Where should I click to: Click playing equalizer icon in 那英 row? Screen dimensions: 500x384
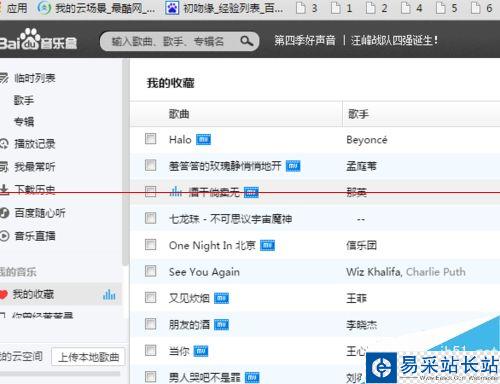pyautogui.click(x=176, y=192)
